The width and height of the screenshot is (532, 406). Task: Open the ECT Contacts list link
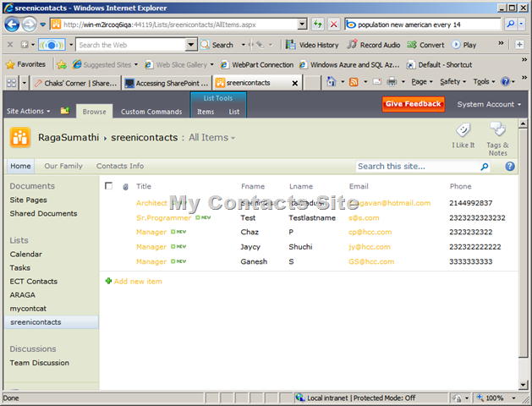34,281
